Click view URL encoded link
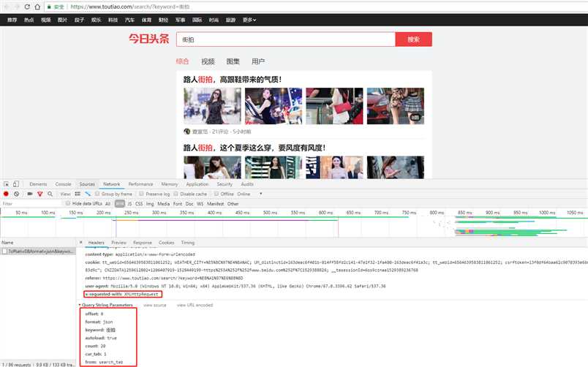 [195, 305]
